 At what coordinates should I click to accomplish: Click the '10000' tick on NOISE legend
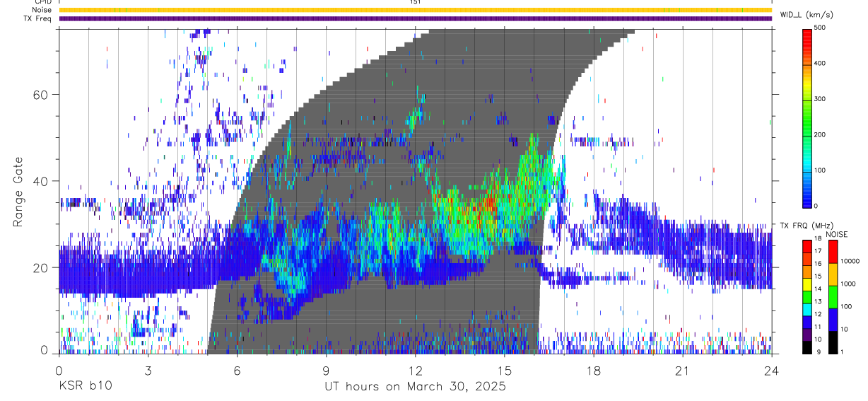click(x=850, y=261)
